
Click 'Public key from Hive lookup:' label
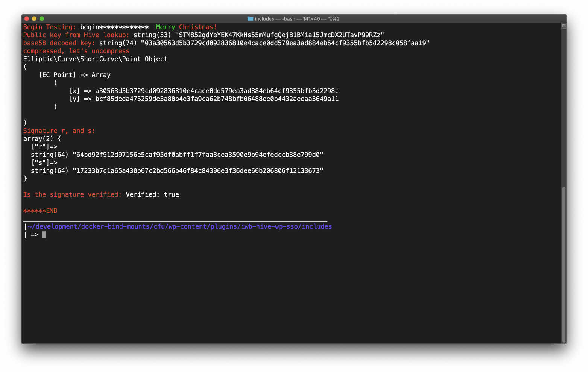pos(76,35)
